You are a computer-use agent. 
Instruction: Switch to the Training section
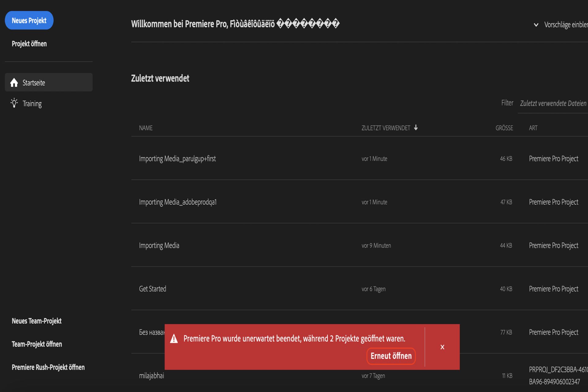(32, 103)
